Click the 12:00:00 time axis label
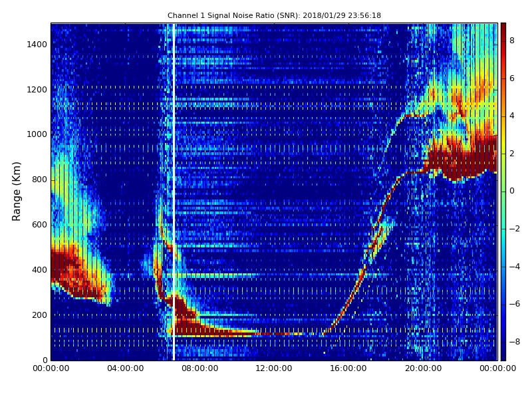Viewport: 532px width, 399px height. [274, 368]
